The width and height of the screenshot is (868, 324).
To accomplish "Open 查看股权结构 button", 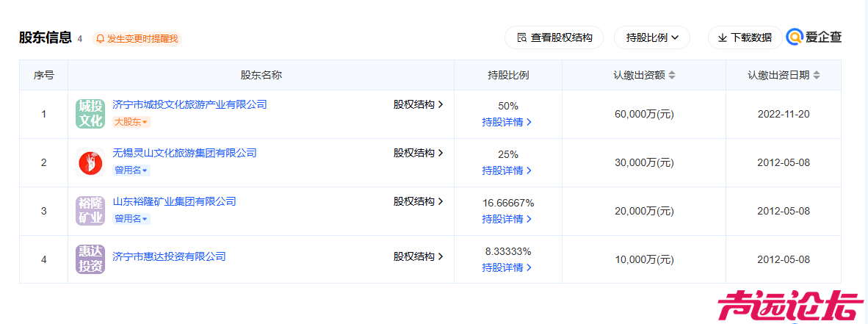I will click(554, 37).
